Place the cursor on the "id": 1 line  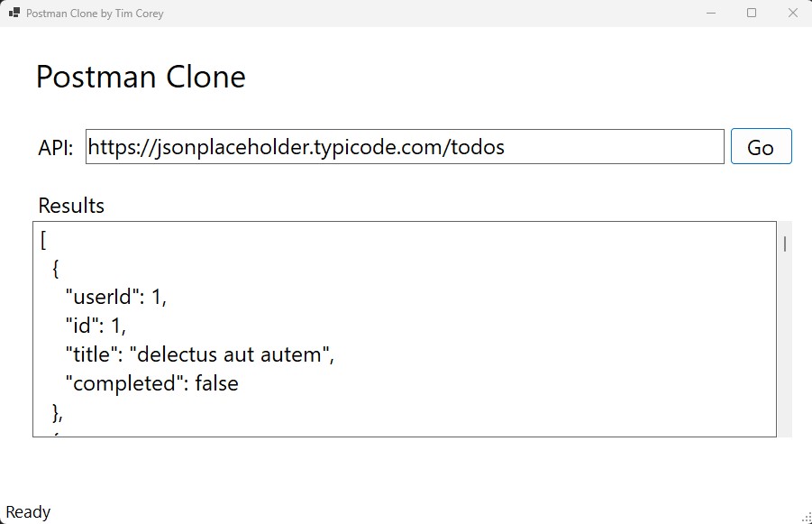click(96, 326)
